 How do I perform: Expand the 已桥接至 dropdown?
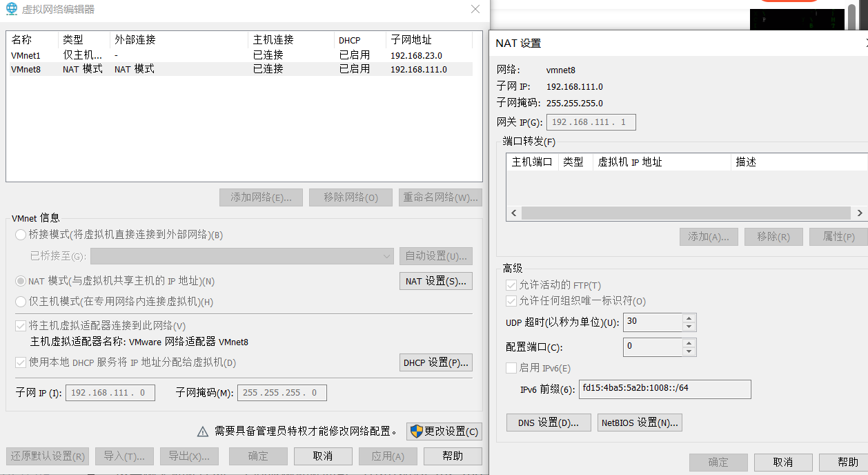pos(386,256)
